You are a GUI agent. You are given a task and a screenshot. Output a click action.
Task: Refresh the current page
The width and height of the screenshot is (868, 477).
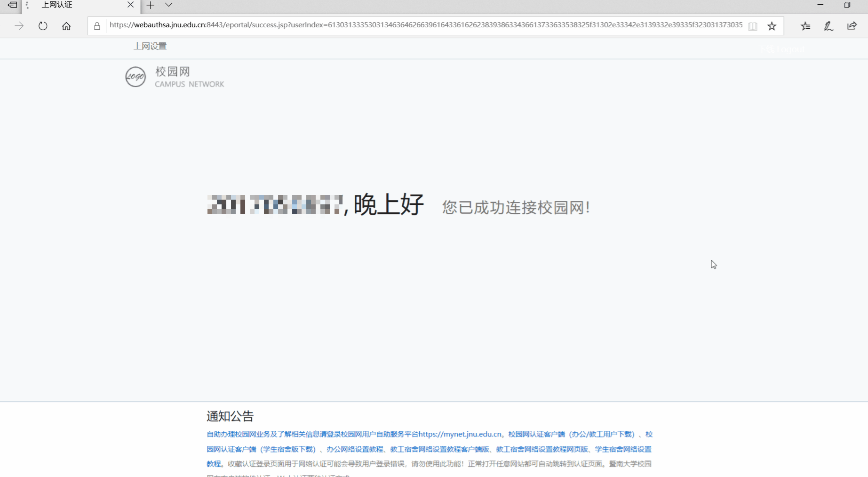click(x=43, y=26)
